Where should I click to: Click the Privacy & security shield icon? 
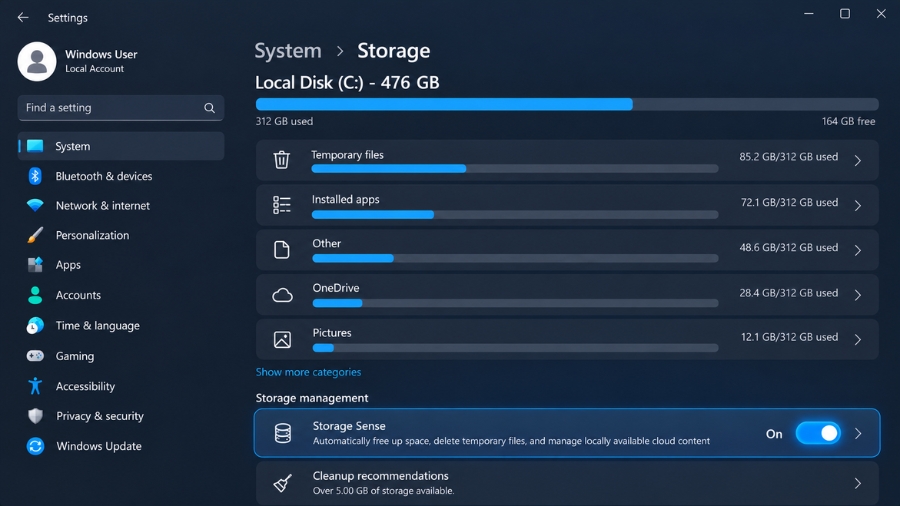point(35,416)
